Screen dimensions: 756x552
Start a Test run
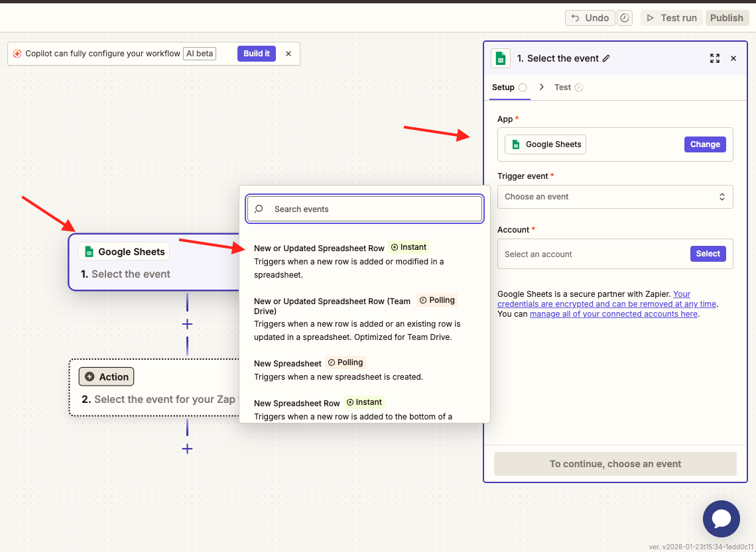click(x=671, y=18)
